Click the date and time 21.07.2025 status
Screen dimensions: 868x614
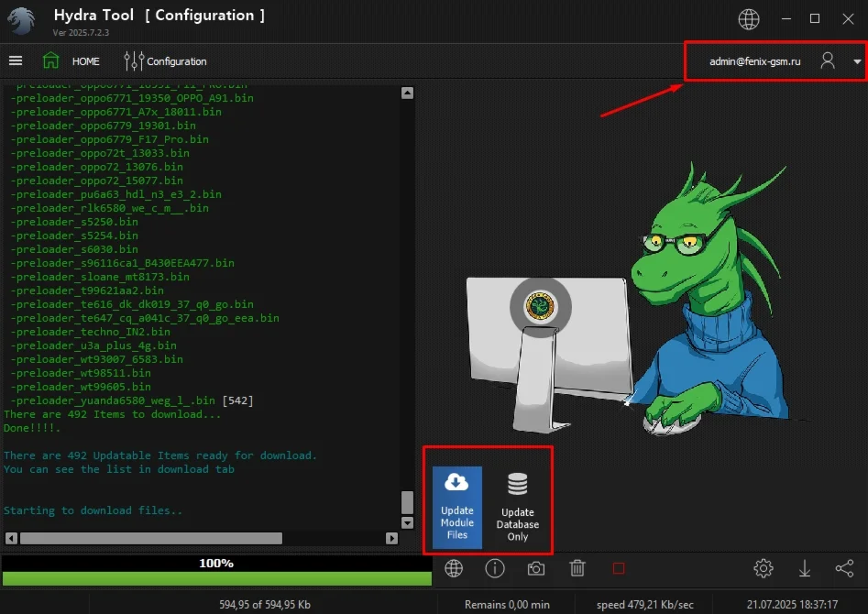tap(792, 604)
